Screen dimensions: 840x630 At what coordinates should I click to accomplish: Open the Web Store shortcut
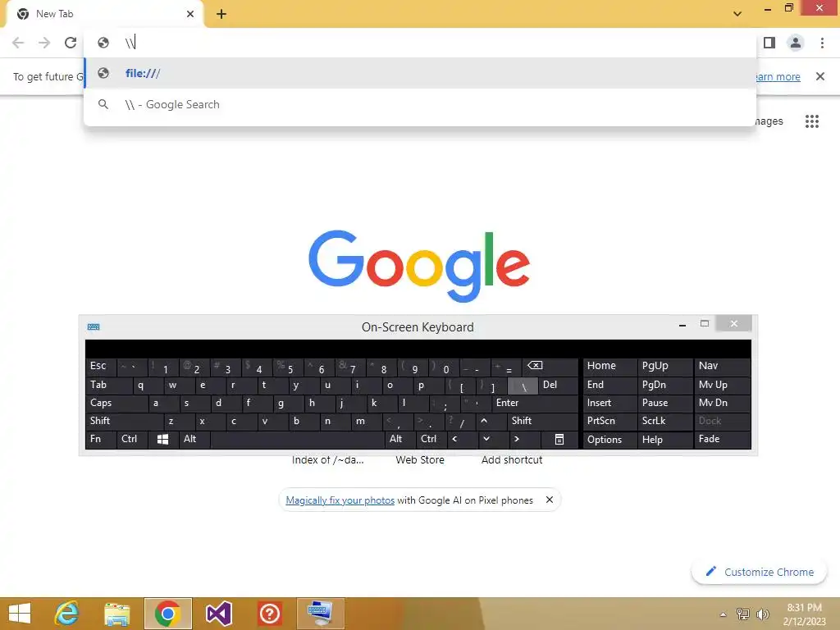click(420, 459)
